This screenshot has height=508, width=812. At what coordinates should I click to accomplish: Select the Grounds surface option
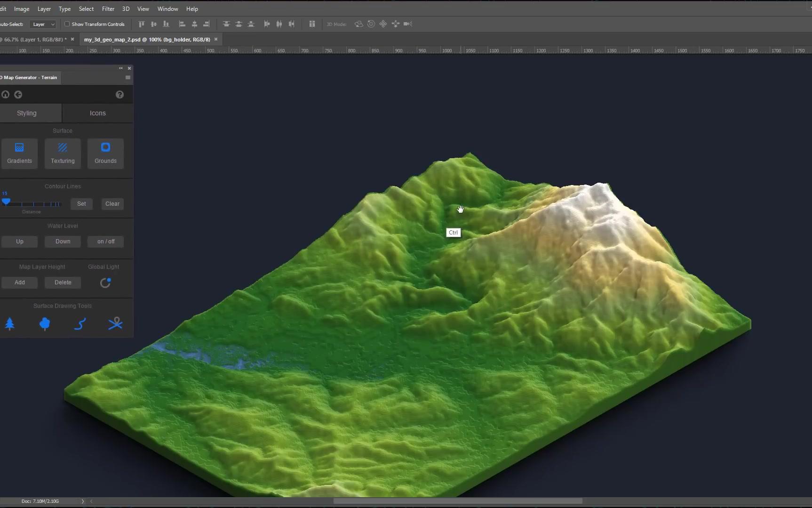coord(105,153)
